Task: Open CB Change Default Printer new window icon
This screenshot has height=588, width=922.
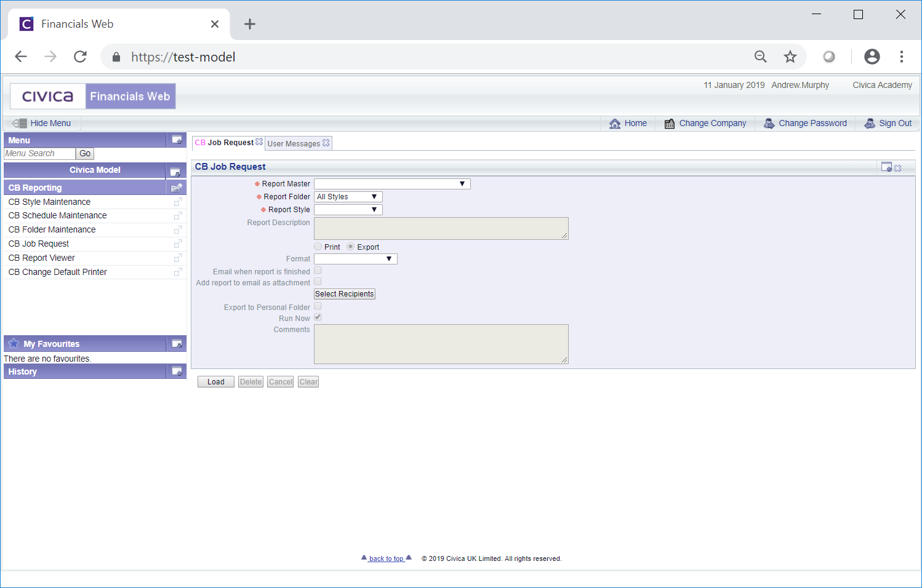Action: pyautogui.click(x=178, y=272)
